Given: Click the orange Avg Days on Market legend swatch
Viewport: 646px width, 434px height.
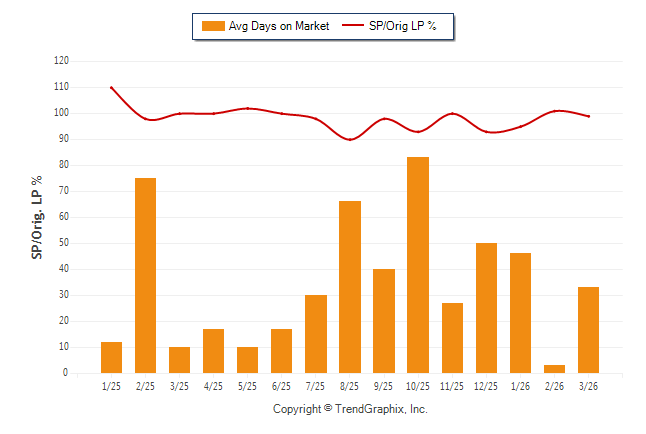Looking at the screenshot, I should (212, 26).
